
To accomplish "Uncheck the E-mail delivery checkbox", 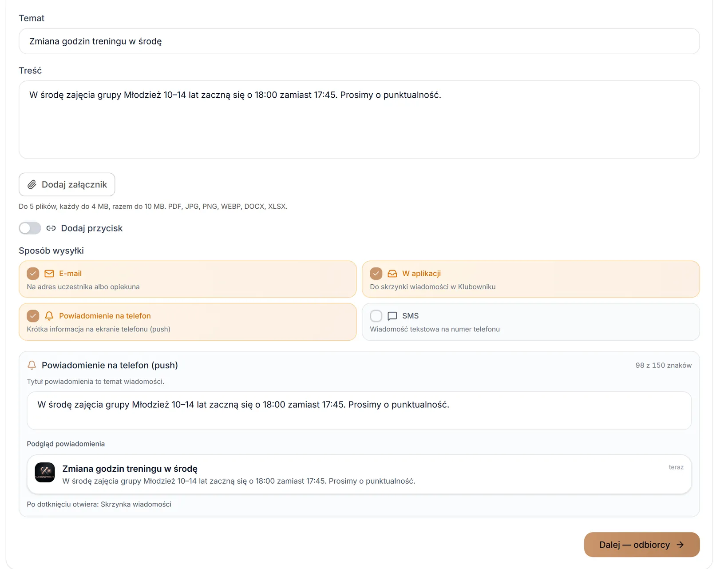I will [x=33, y=274].
